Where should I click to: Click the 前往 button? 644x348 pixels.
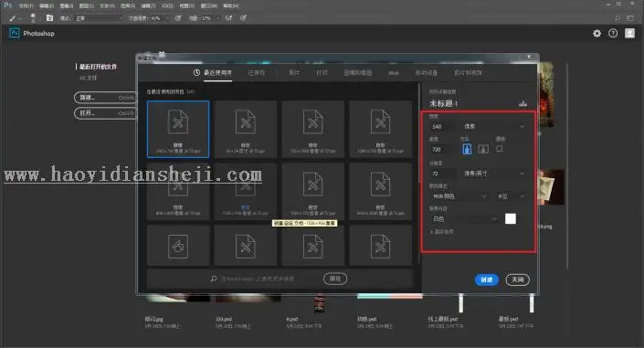pyautogui.click(x=335, y=279)
